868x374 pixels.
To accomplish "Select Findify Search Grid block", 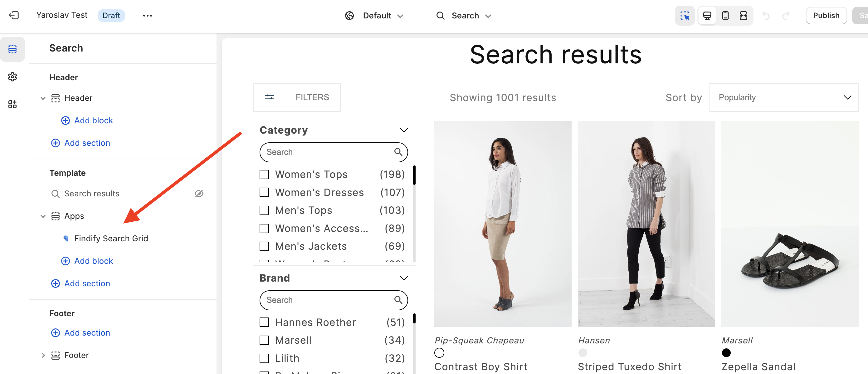I will click(111, 239).
